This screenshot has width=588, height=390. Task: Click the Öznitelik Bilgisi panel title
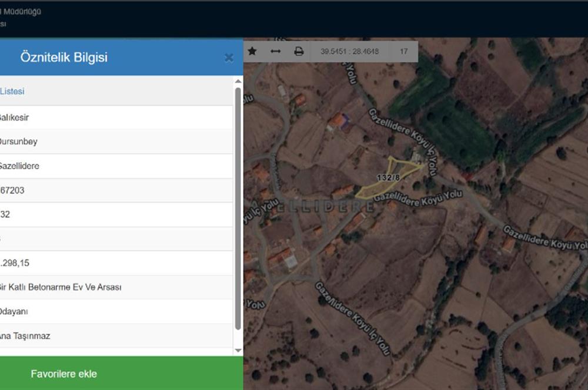point(64,58)
